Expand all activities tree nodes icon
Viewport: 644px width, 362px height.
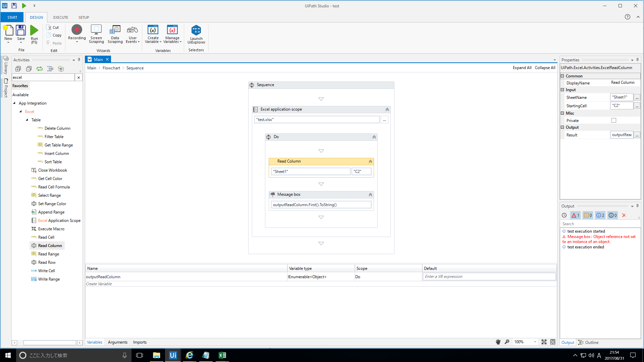18,69
